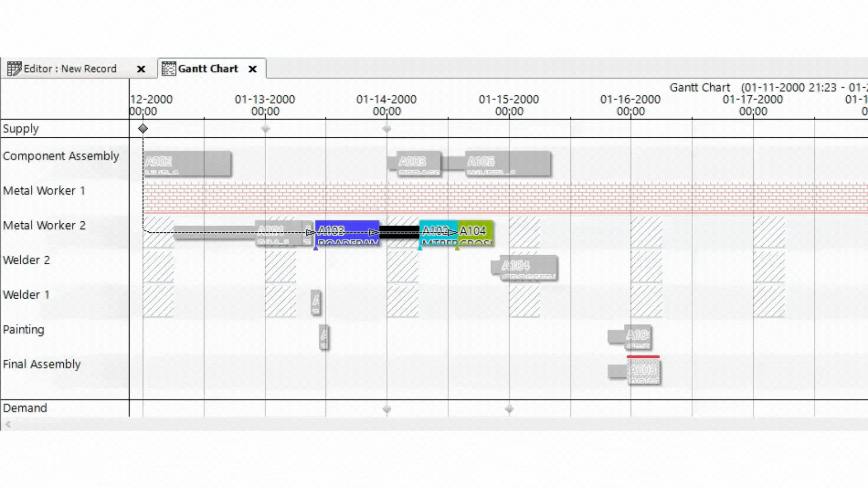Select the dark Supply diamond marker at 01-12-2000
Image resolution: width=868 pixels, height=488 pixels.
[143, 129]
